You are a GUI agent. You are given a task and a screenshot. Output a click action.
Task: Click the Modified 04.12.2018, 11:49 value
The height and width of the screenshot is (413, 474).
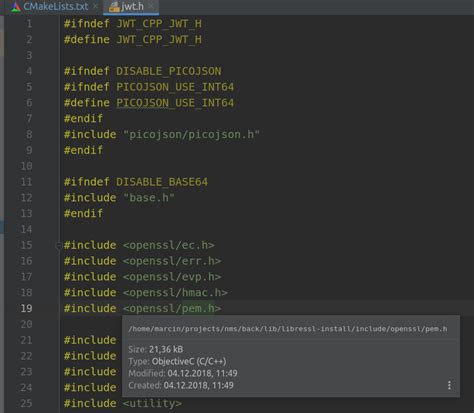click(202, 373)
